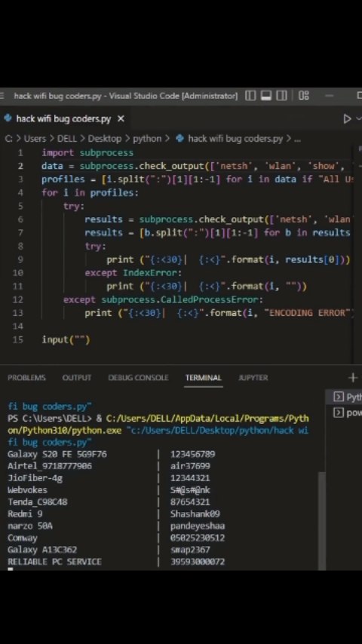Toggle panel layout icon in title bar
The height and width of the screenshot is (644, 362).
266,96
